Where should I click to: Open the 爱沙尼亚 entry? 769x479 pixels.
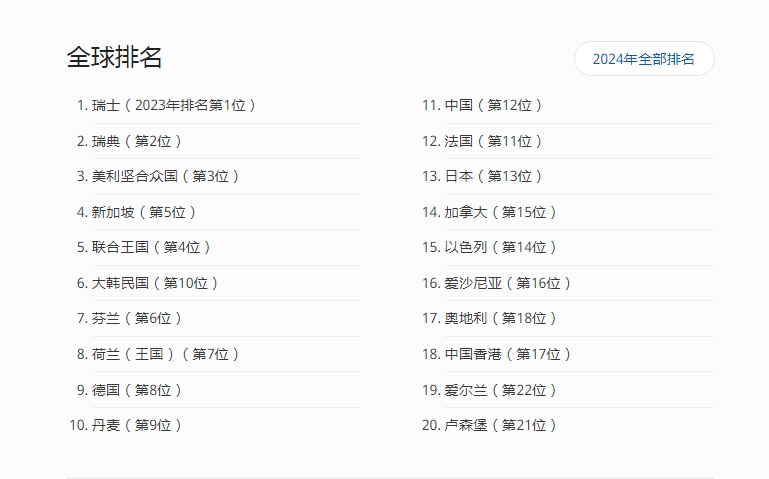[x=508, y=283]
